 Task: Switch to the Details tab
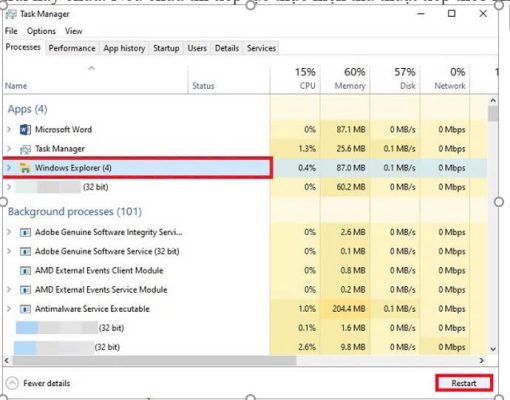click(x=227, y=48)
